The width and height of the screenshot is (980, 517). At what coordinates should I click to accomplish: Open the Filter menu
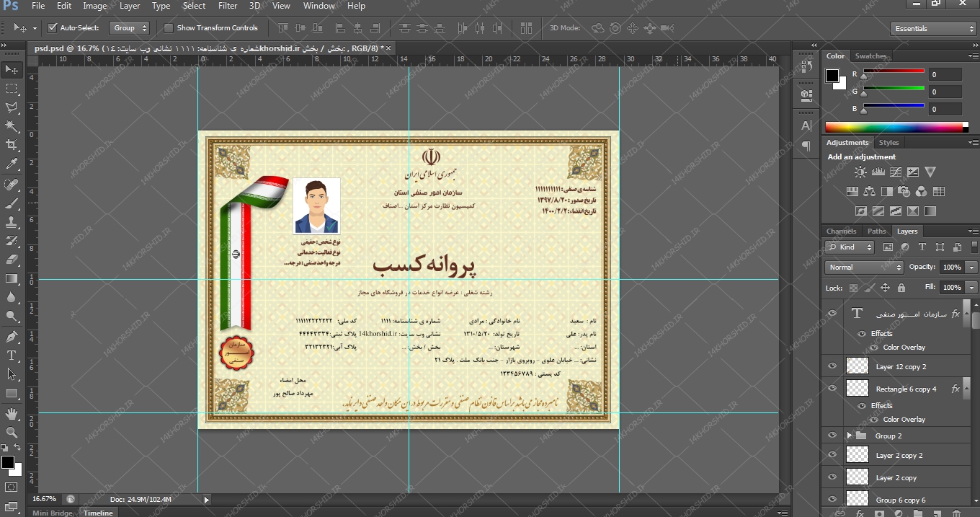point(228,6)
